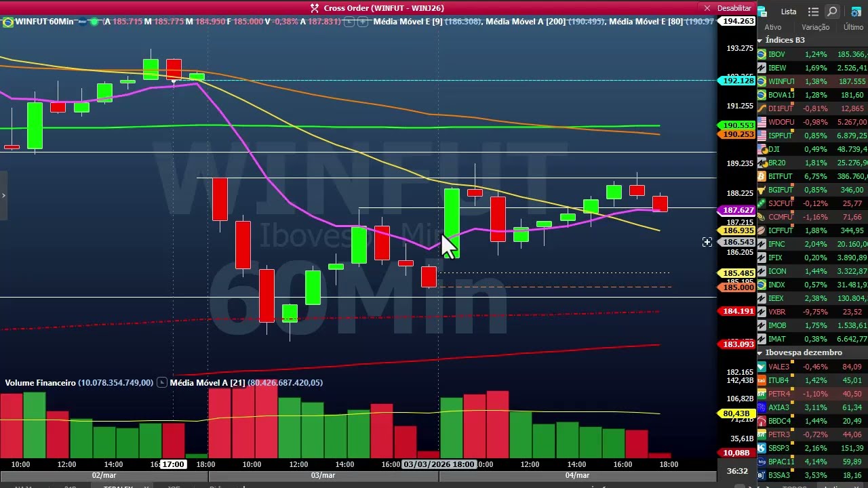Select the B3SA3 row
This screenshot has height=488, width=868.
(812, 475)
